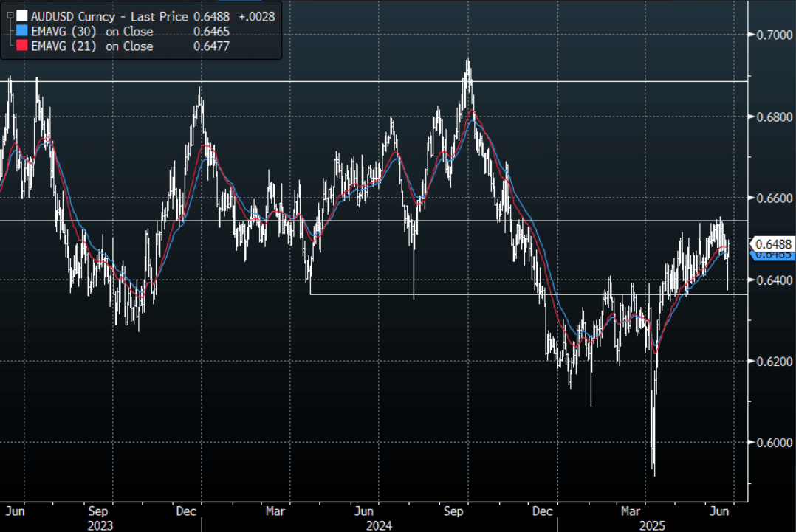
Task: Select the EMAVG (21) on Close legend entry
Action: (92, 46)
